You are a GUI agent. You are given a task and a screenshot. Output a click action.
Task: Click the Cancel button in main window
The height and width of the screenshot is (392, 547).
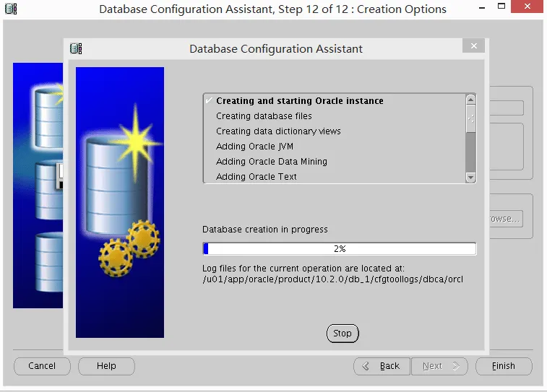point(42,366)
